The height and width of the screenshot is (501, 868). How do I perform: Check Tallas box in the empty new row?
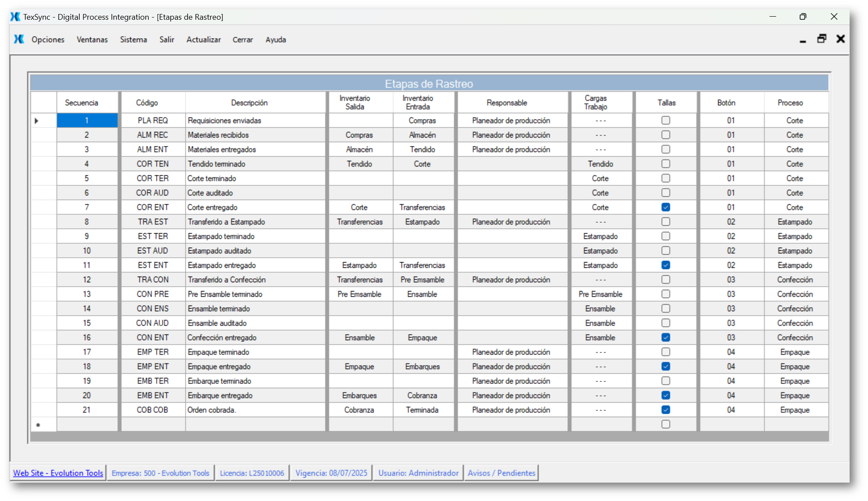(666, 424)
